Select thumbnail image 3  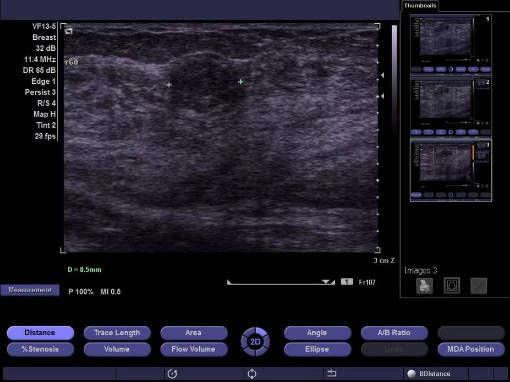click(x=451, y=171)
